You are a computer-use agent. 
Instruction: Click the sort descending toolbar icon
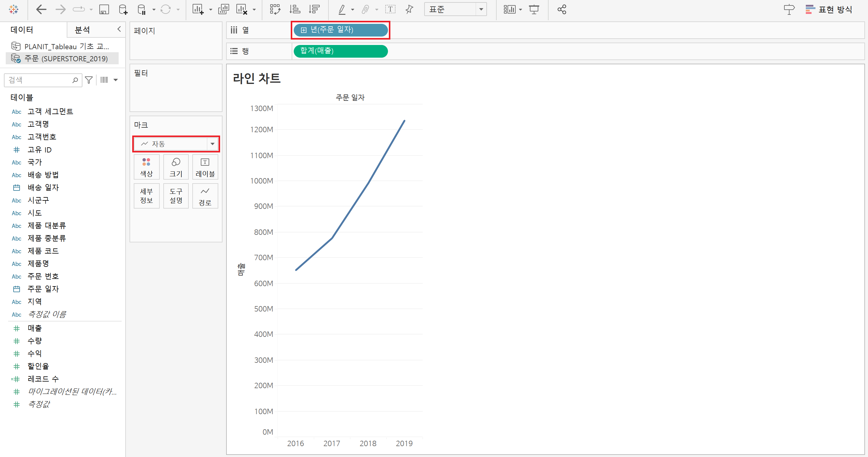pyautogui.click(x=314, y=9)
